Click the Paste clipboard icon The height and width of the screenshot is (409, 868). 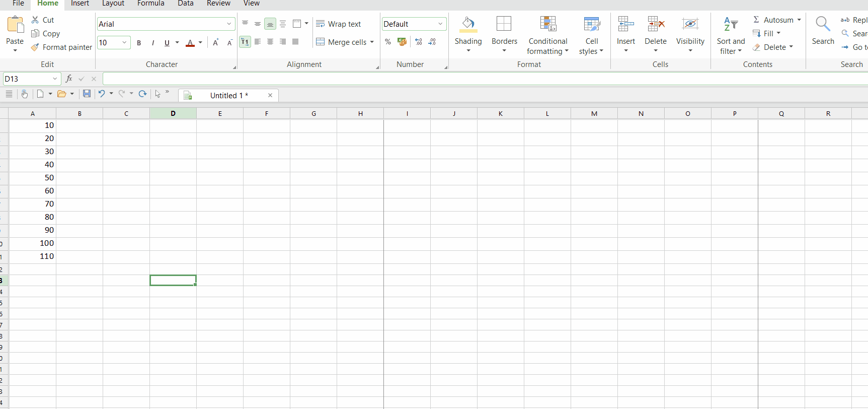point(15,24)
